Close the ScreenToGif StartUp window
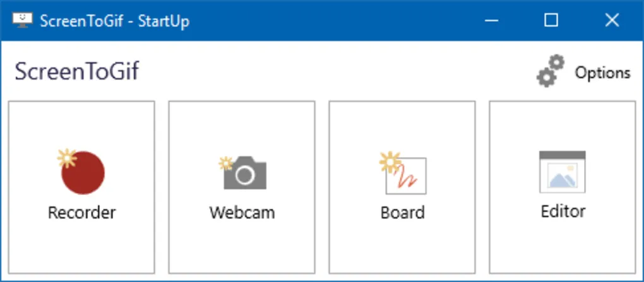644x282 pixels. point(612,21)
